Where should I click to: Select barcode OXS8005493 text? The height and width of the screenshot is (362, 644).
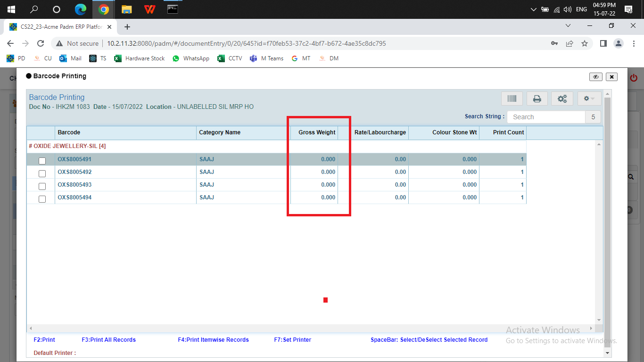click(74, 185)
